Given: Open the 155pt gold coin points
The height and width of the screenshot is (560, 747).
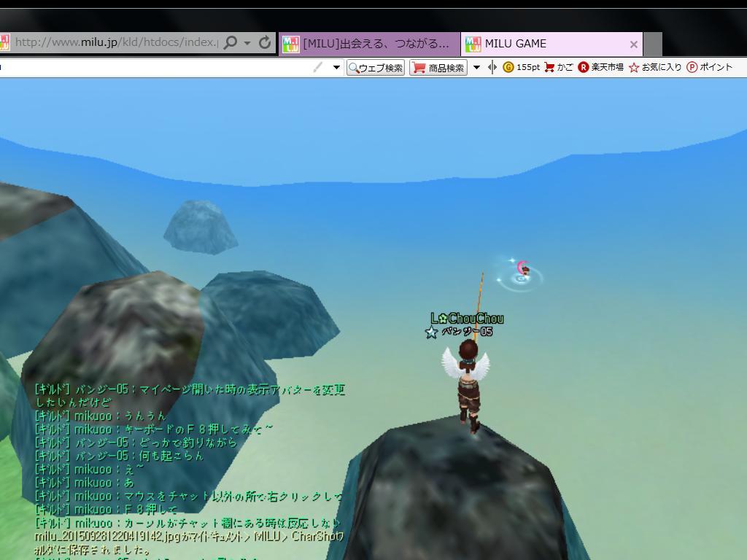Looking at the screenshot, I should [x=521, y=67].
